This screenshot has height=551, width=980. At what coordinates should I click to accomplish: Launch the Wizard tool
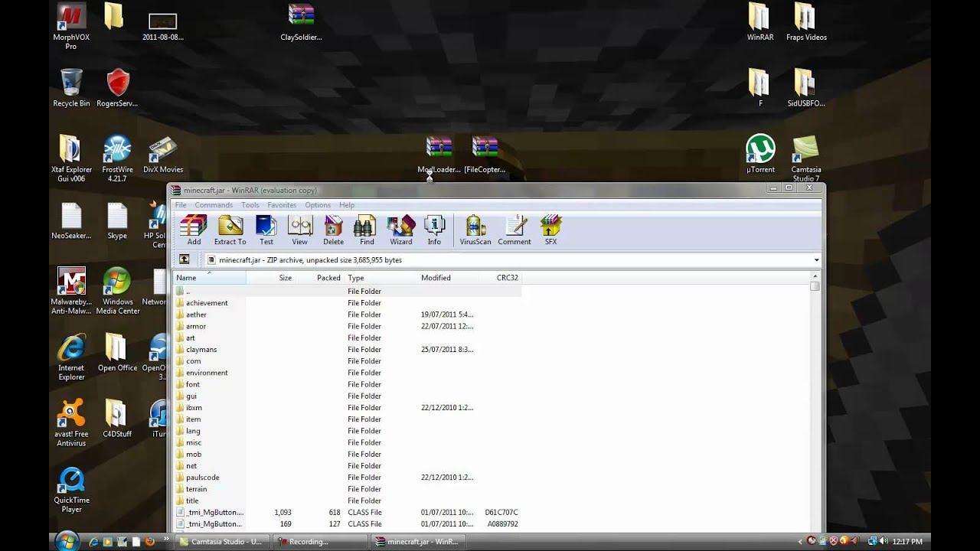[400, 230]
